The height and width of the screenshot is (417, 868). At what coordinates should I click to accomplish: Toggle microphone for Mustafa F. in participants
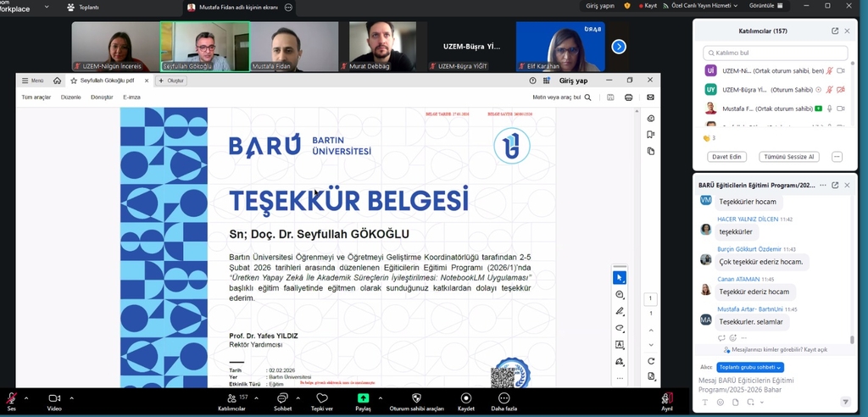click(x=830, y=108)
